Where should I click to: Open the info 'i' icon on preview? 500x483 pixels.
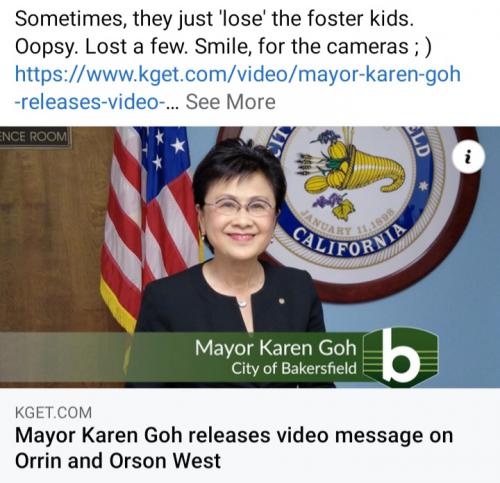click(x=468, y=156)
